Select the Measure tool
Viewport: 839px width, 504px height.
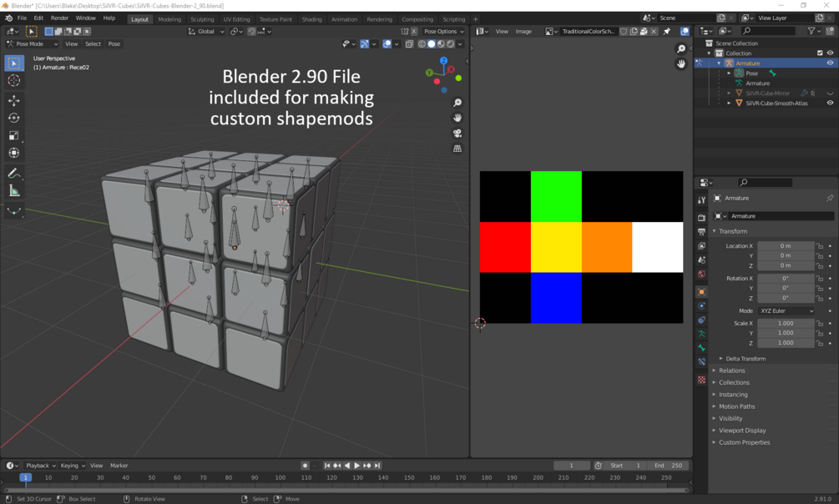[14, 191]
